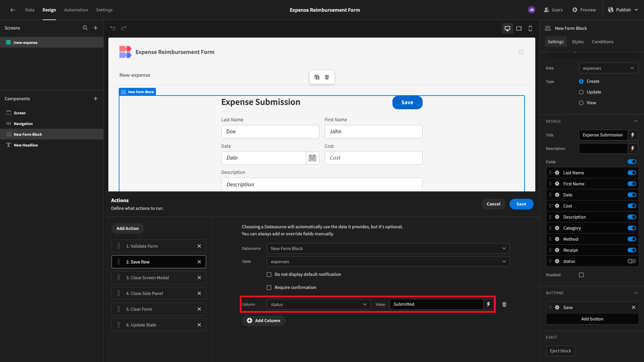
Task: Switch to the Automation tab
Action: [76, 10]
